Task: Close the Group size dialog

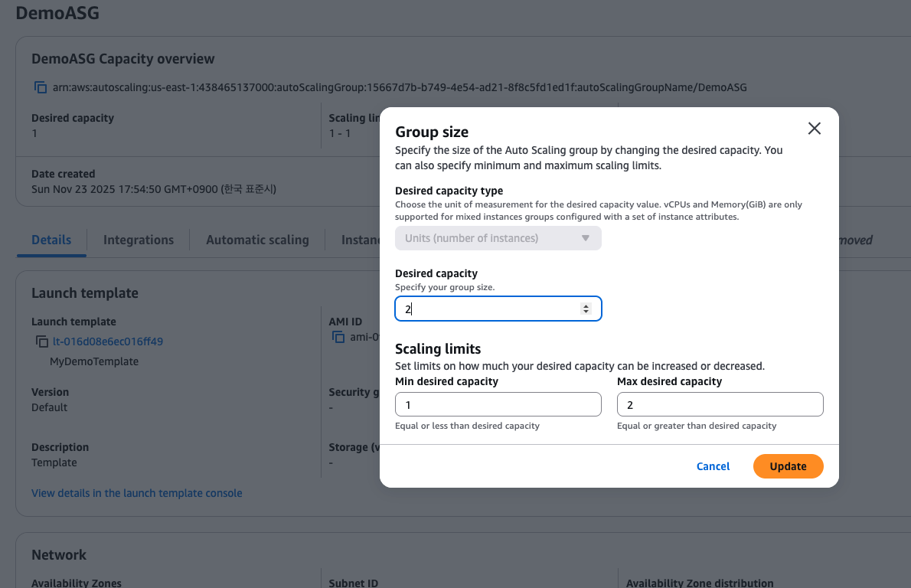Action: [x=814, y=129]
